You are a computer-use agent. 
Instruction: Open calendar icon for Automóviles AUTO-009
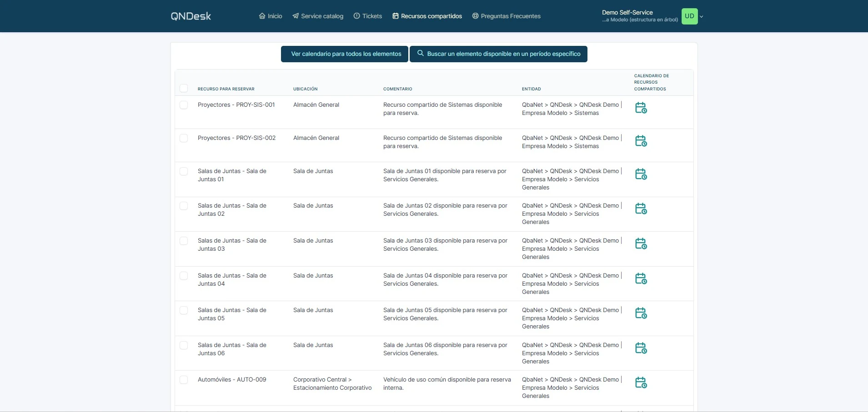(641, 382)
